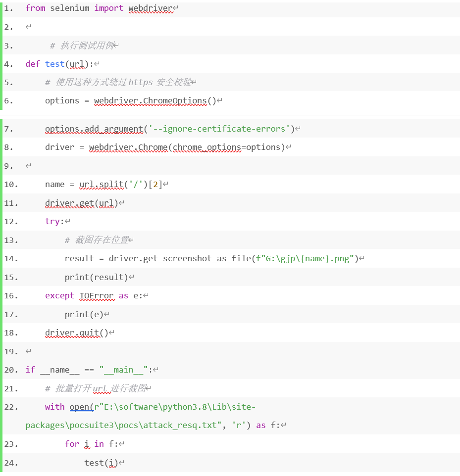Click the 'if' keyword in line 20
This screenshot has width=460, height=476.
[30, 370]
